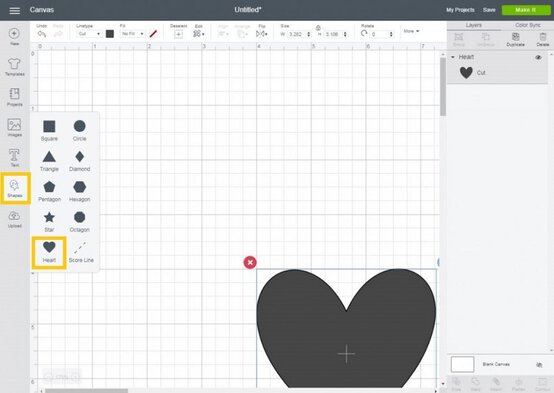554x393 pixels.
Task: Click the Weld button in the Layers panel
Action: 476,384
